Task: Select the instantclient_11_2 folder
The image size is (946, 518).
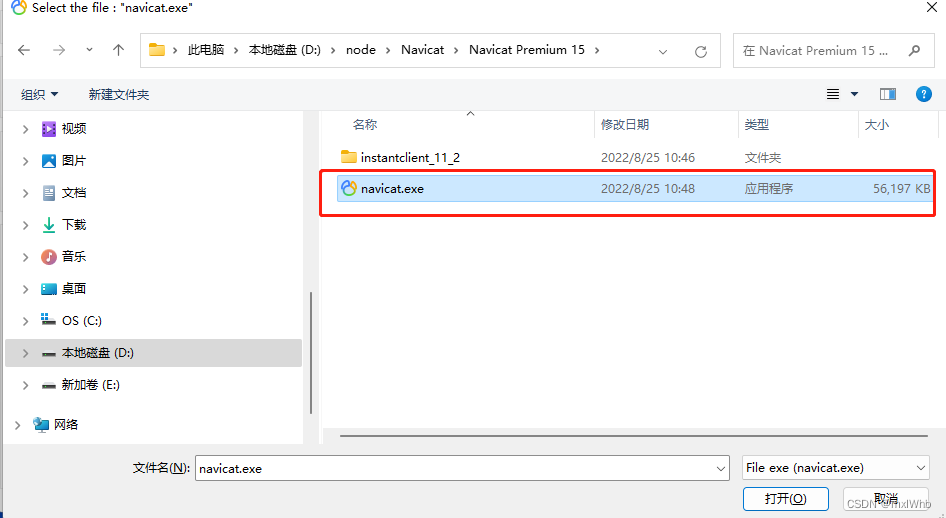Action: 410,157
